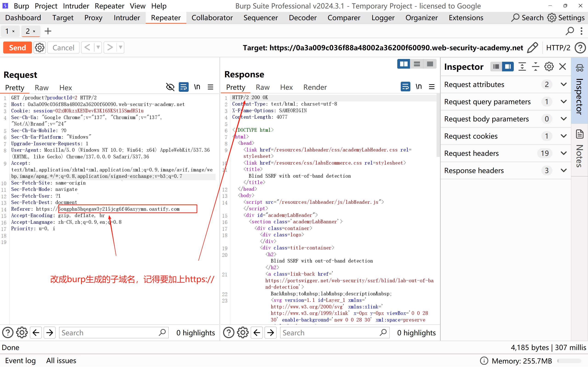588x367 pixels.
Task: Switch to the Collaborator tab
Action: pyautogui.click(x=212, y=18)
